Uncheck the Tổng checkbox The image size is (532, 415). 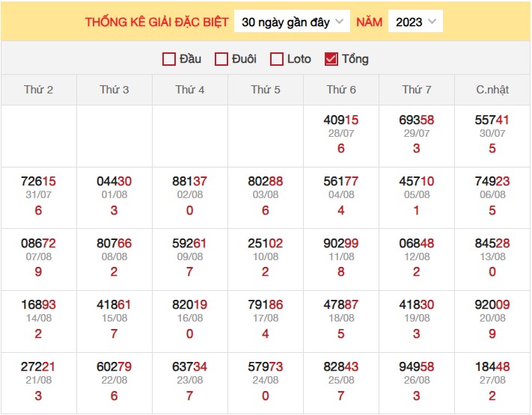tap(331, 59)
